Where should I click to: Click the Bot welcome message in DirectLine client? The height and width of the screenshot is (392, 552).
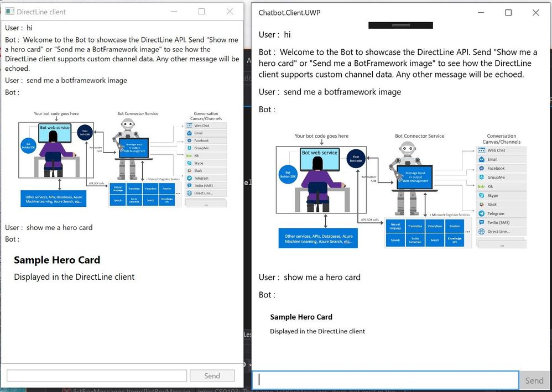(x=122, y=54)
